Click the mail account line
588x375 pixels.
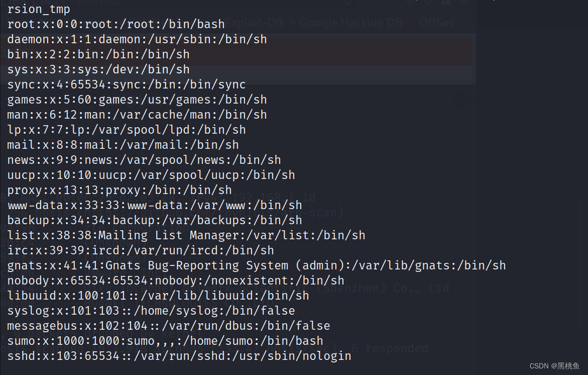coord(123,145)
